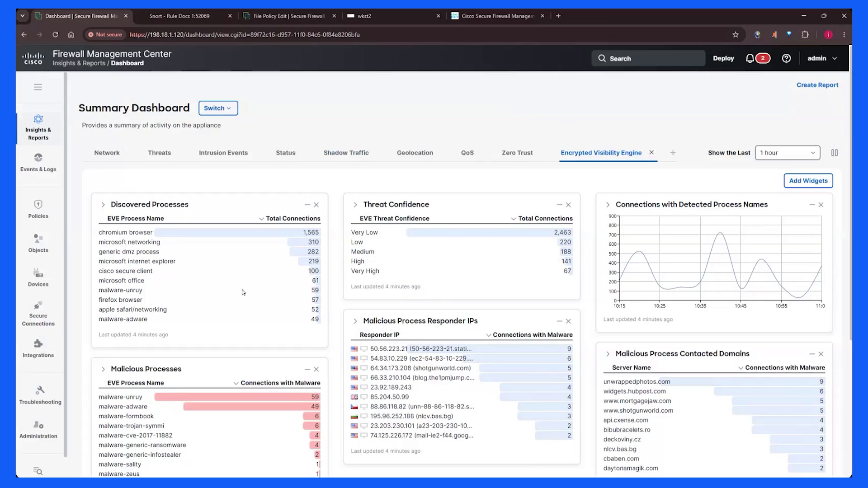This screenshot has height=488, width=868.
Task: Switch to the Threats tab
Action: pyautogui.click(x=160, y=153)
